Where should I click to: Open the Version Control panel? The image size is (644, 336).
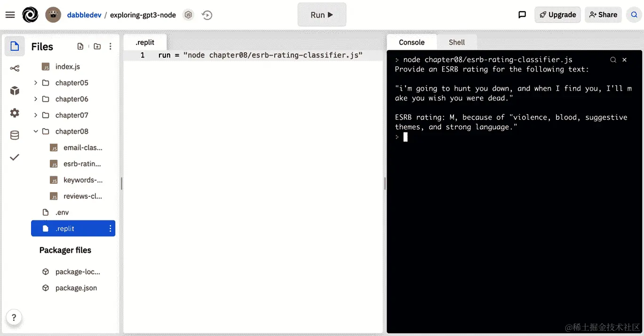[x=14, y=68]
